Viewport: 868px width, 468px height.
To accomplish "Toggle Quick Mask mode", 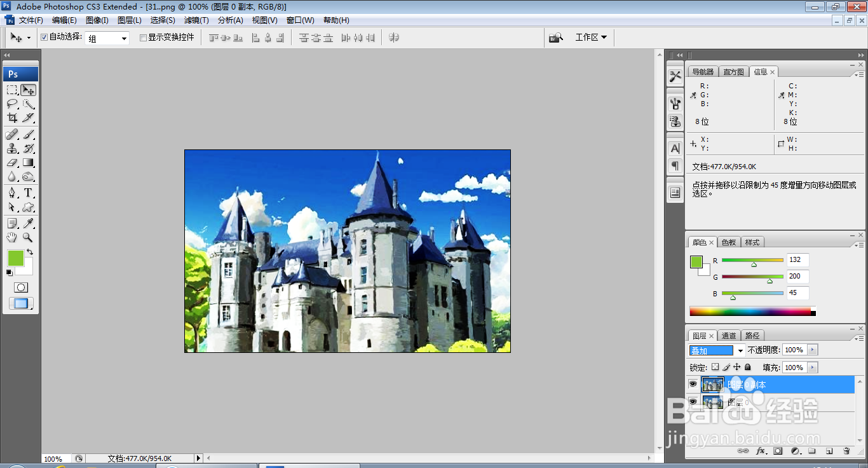I will click(x=21, y=287).
